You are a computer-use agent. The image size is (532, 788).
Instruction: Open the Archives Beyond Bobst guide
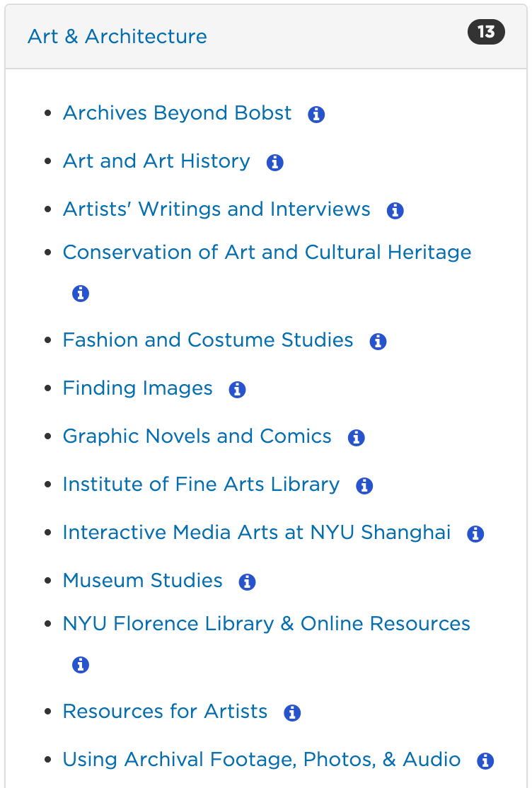(x=177, y=113)
